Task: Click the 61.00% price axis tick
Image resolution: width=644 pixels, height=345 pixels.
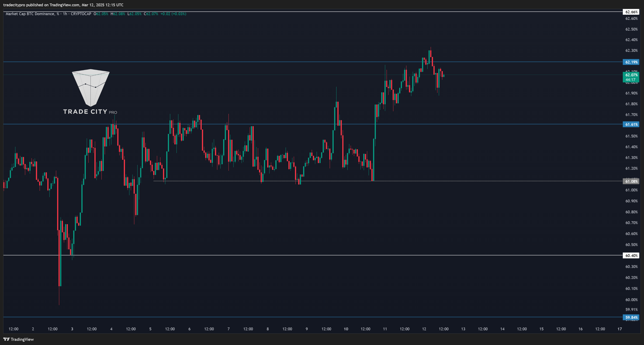Action: (631, 190)
